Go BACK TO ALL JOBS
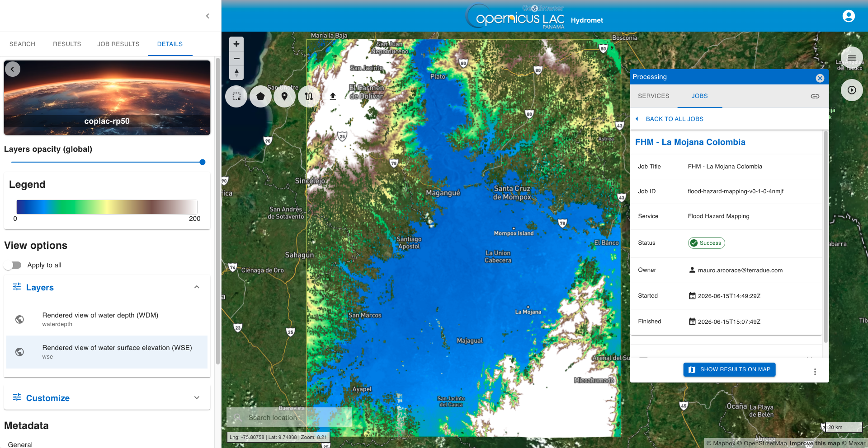This screenshot has width=868, height=448. point(670,119)
